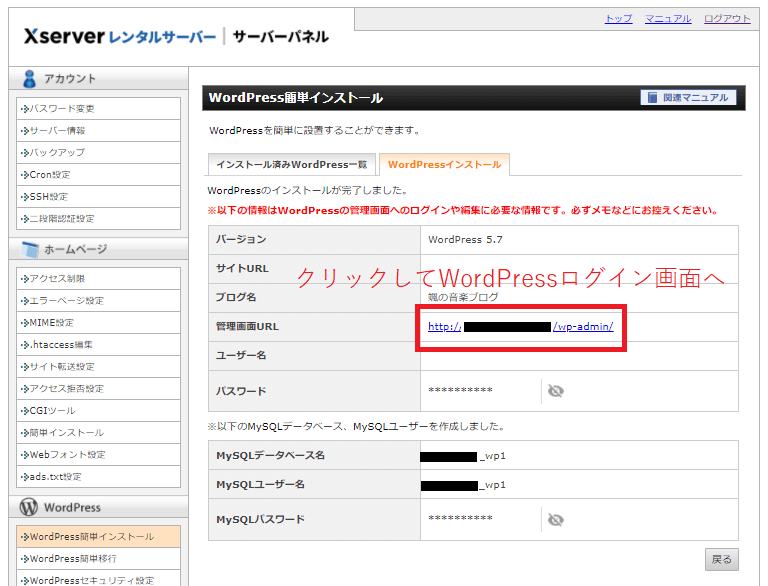Open the 関連マニュアル button
768x586 pixels.
click(x=688, y=98)
